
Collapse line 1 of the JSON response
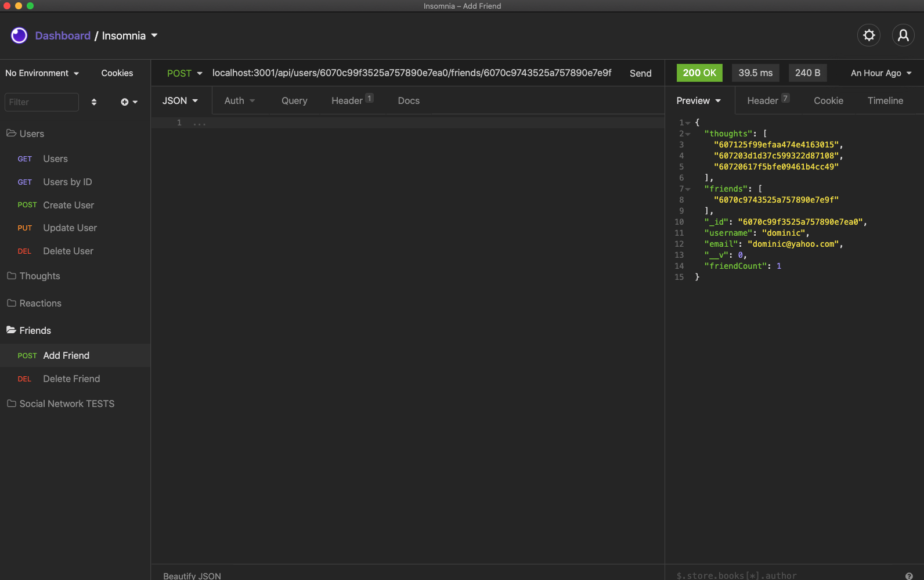click(x=688, y=123)
